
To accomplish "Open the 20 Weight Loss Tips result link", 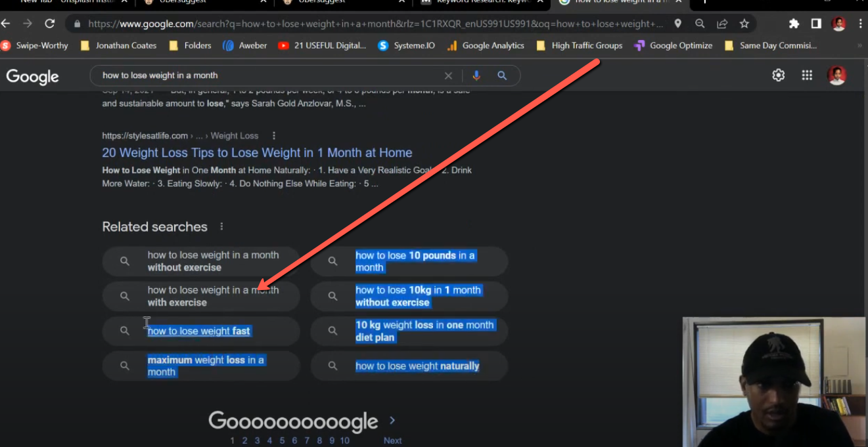I will tap(256, 152).
